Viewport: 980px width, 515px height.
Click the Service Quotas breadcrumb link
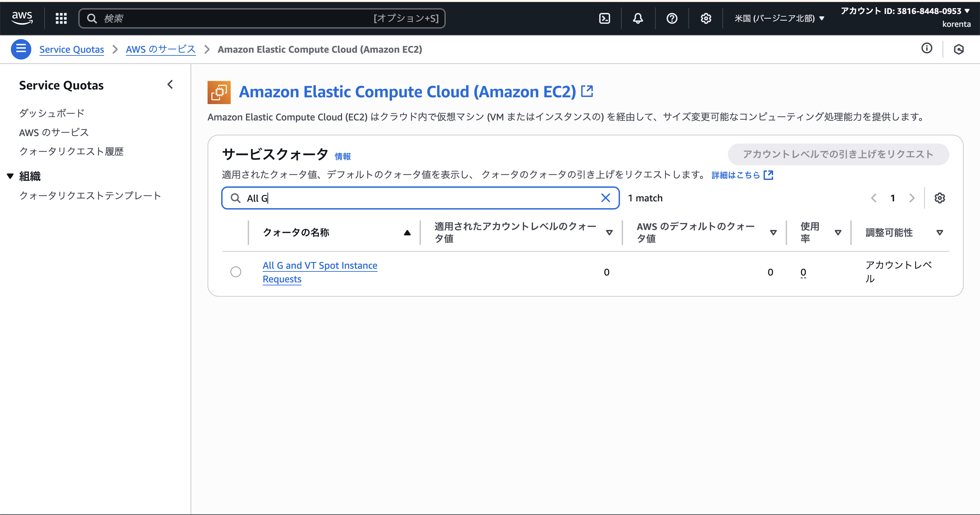coord(71,49)
